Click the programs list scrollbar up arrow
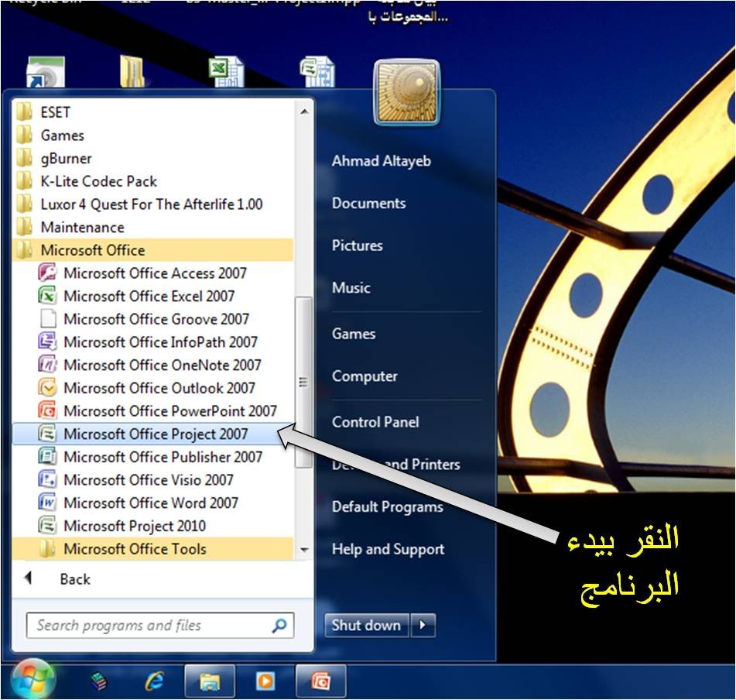 tap(304, 112)
